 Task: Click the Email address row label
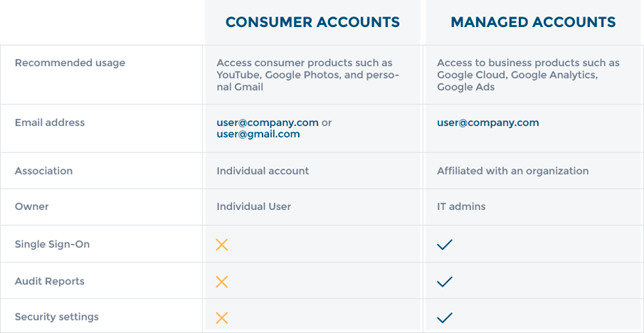pos(50,122)
